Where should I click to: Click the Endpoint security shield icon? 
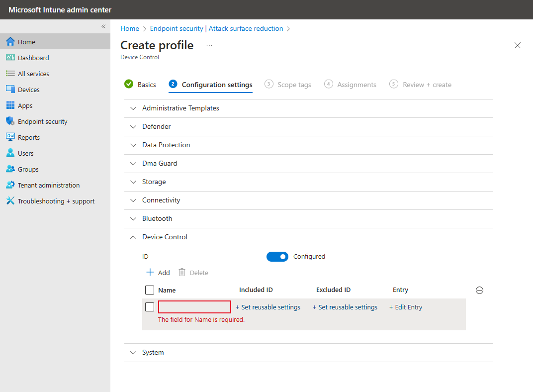10,121
